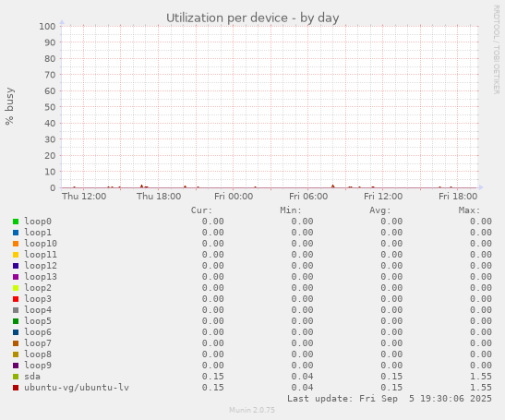This screenshot has width=505, height=420.
Task: Select the loop6 legend label
Action: pyautogui.click(x=38, y=332)
